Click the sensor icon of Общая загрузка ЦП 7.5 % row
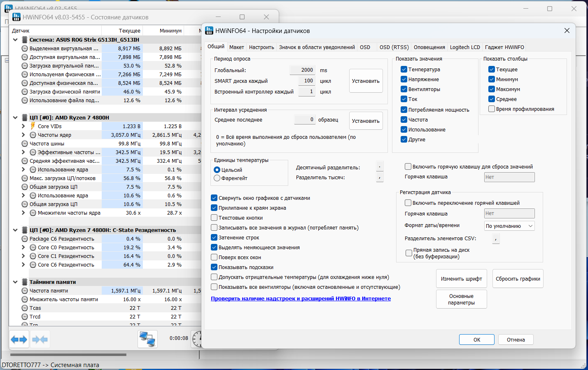The width and height of the screenshot is (588, 370). (x=25, y=187)
